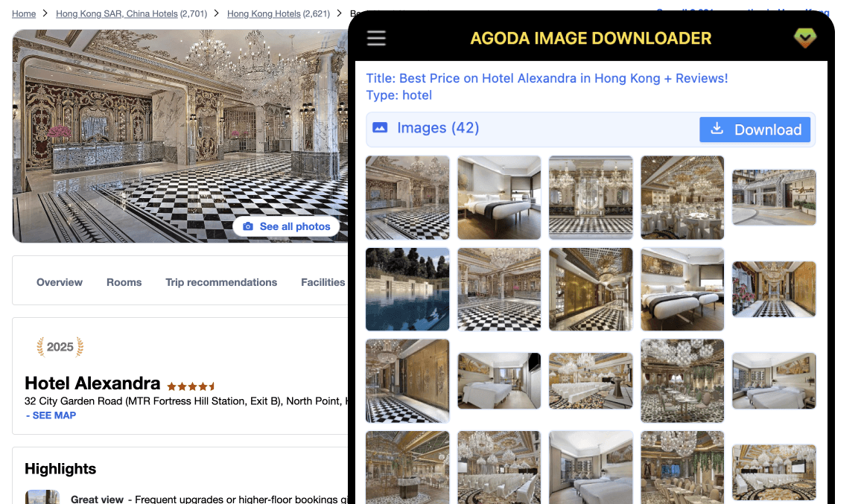Select the swimming pool thumbnail
This screenshot has width=864, height=504.
click(x=407, y=289)
